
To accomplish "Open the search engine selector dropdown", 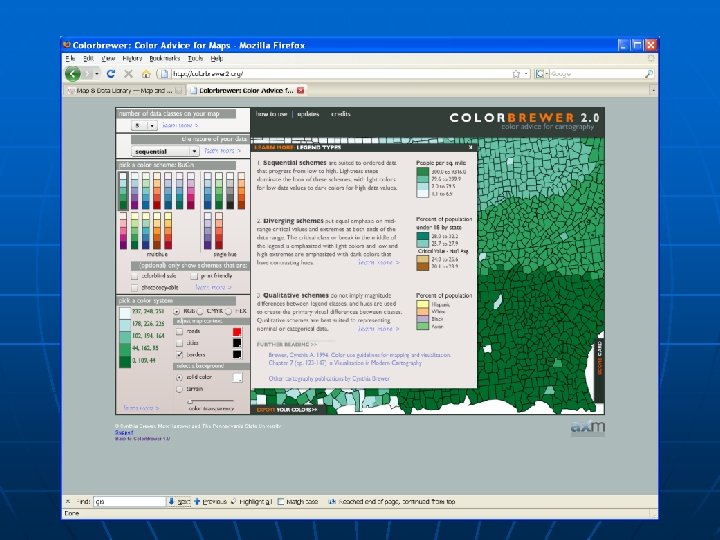I will pos(542,73).
